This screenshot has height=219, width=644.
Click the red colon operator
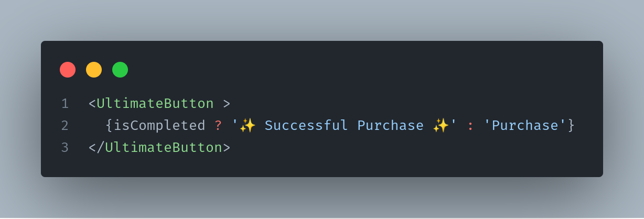tap(470, 126)
